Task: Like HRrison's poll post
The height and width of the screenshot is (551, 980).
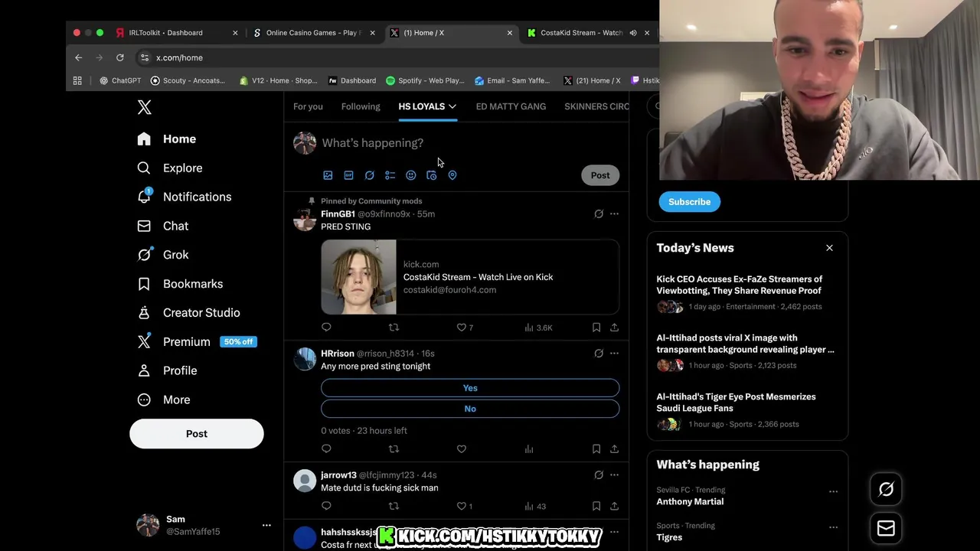Action: point(462,449)
